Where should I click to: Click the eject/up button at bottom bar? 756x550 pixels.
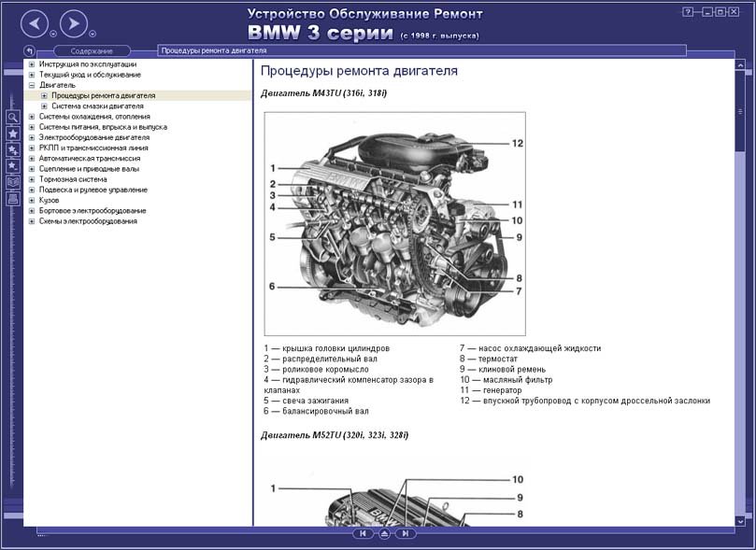[x=384, y=533]
